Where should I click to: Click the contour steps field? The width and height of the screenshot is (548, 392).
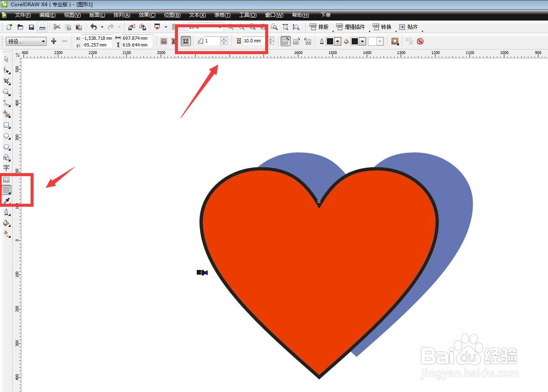tap(212, 41)
